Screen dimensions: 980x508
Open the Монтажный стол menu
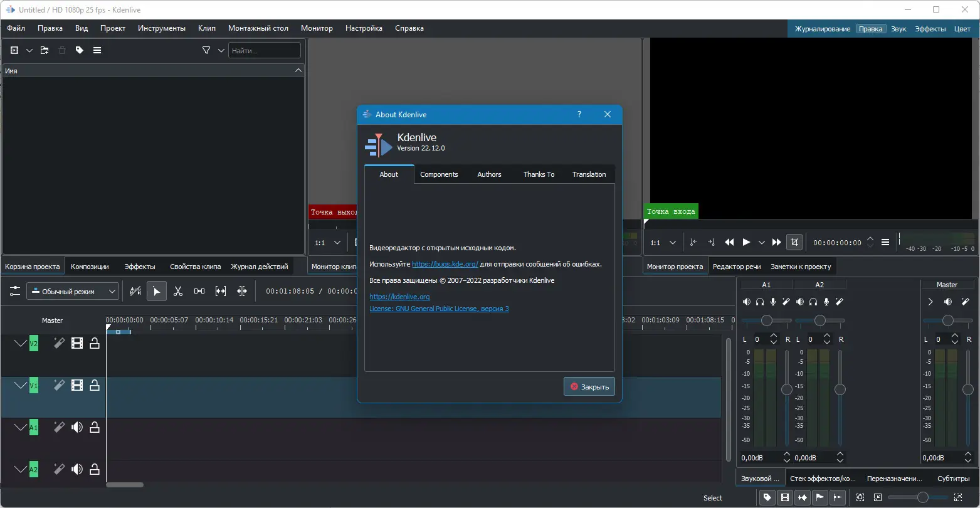pos(258,28)
